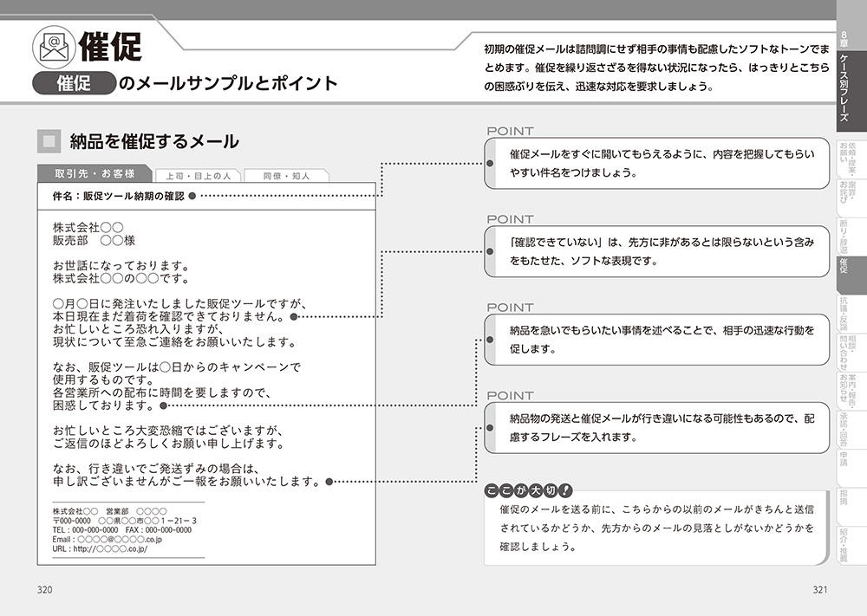
Task: Click the gray square beside 納品を催促するメール
Action: (x=49, y=141)
